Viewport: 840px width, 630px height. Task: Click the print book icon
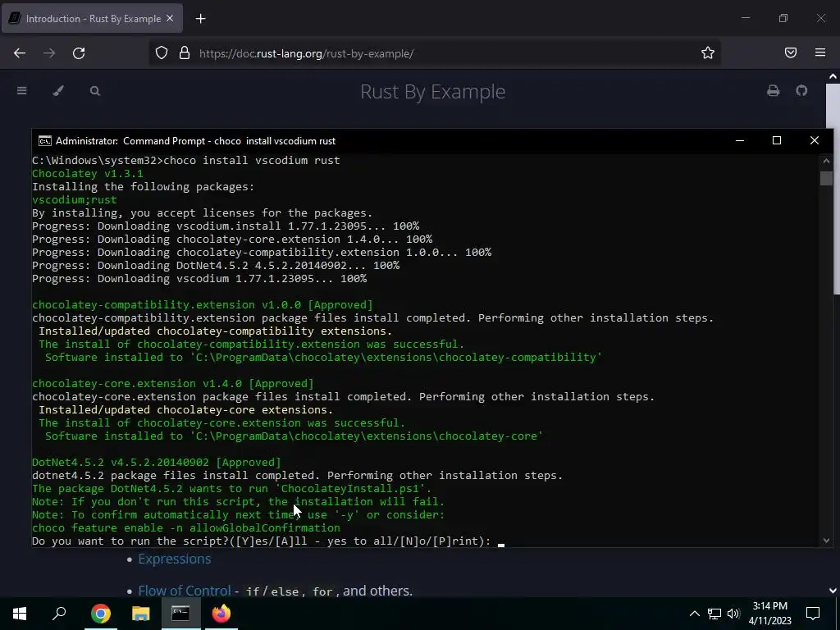click(x=773, y=90)
